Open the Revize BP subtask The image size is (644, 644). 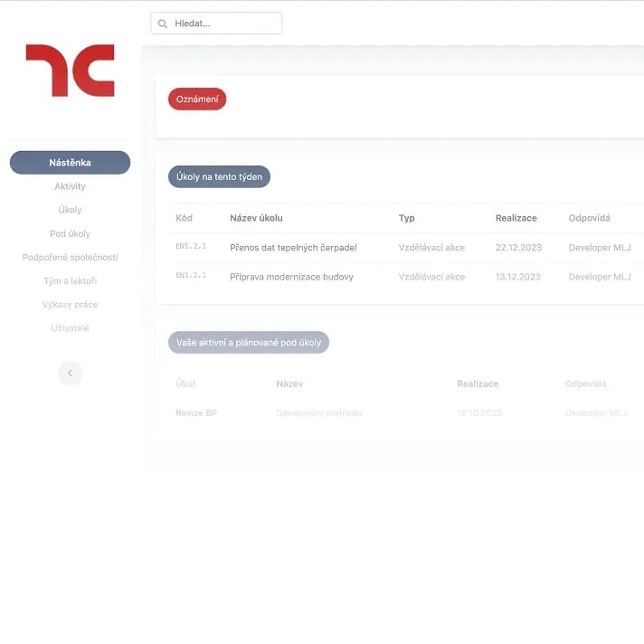196,413
